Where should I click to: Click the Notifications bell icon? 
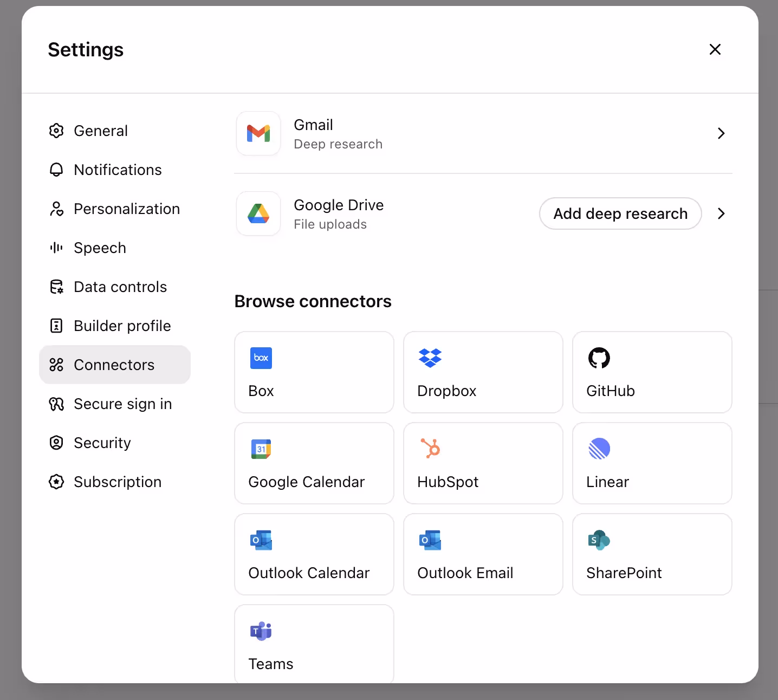tap(56, 170)
